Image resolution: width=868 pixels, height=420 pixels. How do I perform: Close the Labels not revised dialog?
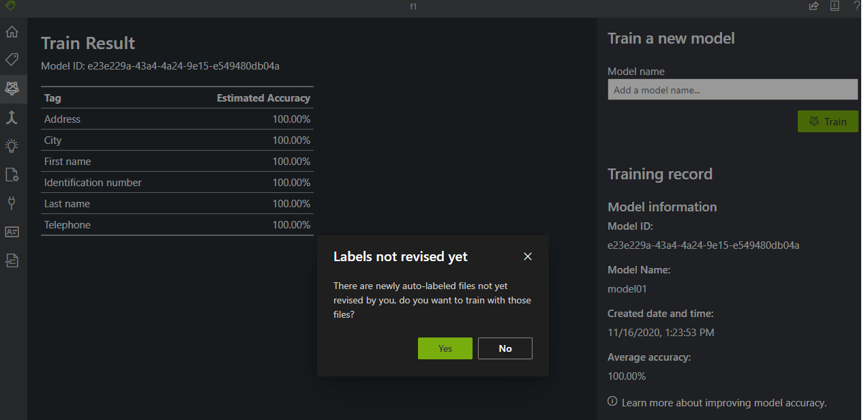pos(527,256)
